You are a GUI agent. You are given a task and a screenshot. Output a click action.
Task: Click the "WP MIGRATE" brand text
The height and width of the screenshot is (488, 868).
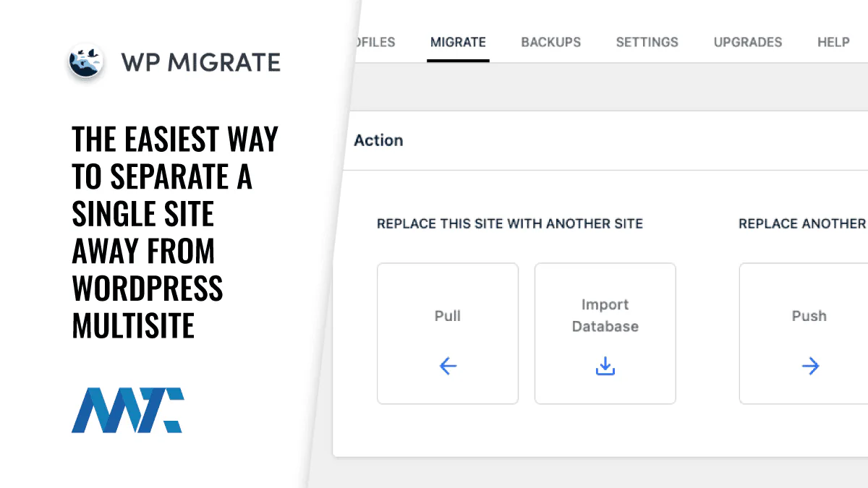pos(200,62)
